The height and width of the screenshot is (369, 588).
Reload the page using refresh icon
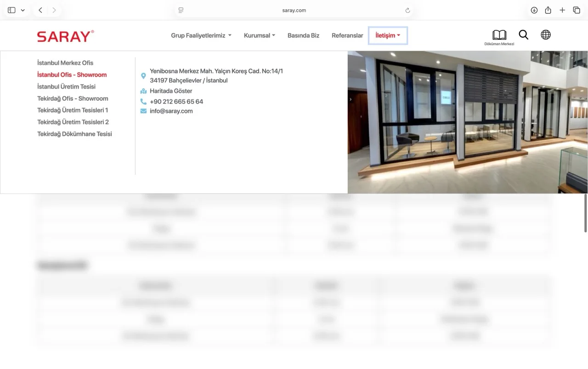407,10
